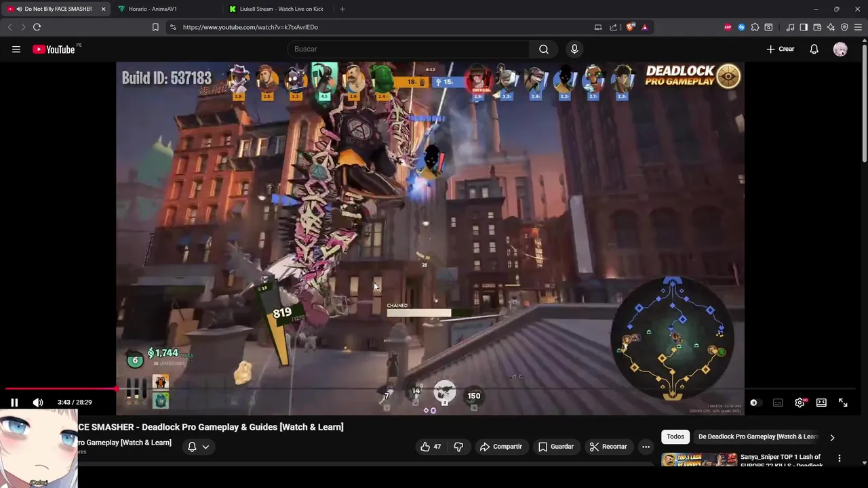Install app / cast screen icon in address bar
The width and height of the screenshot is (868, 488).
coord(597,27)
